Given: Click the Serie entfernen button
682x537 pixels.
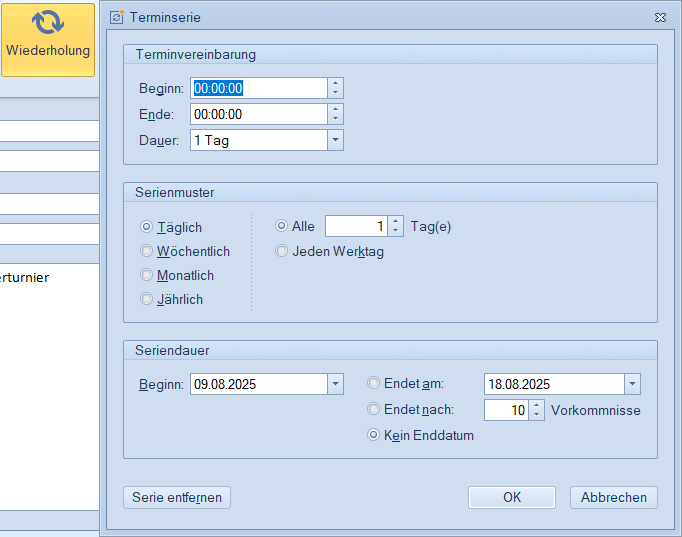Looking at the screenshot, I should pos(177,497).
